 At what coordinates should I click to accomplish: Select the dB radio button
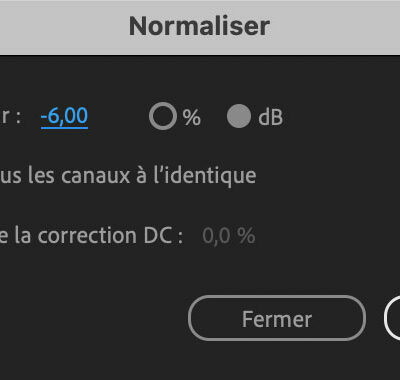point(239,116)
